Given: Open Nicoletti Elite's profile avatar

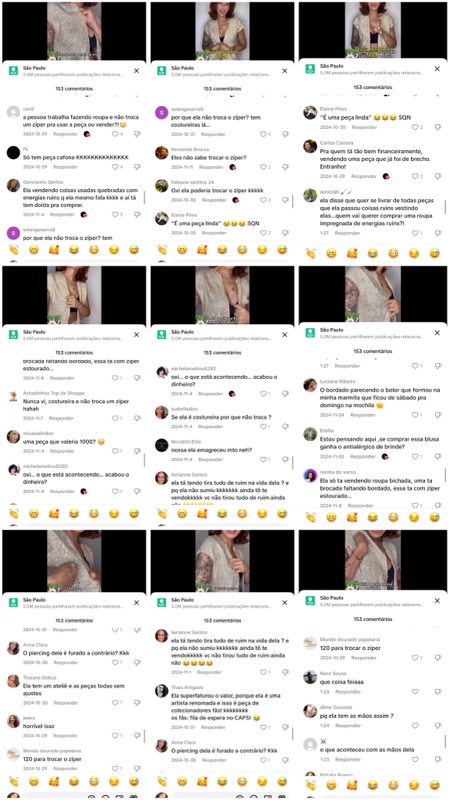Looking at the screenshot, I should [x=162, y=445].
